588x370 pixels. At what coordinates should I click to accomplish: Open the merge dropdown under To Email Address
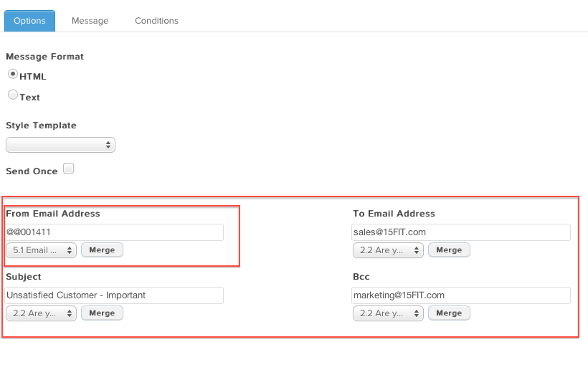[388, 250]
